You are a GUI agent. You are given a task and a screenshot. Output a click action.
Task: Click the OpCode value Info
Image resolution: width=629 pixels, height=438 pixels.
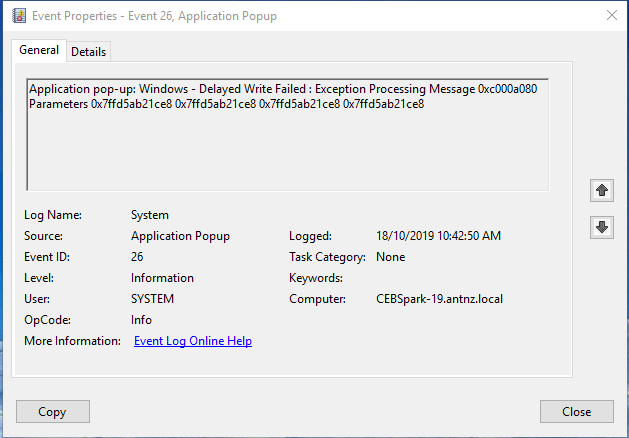point(142,320)
